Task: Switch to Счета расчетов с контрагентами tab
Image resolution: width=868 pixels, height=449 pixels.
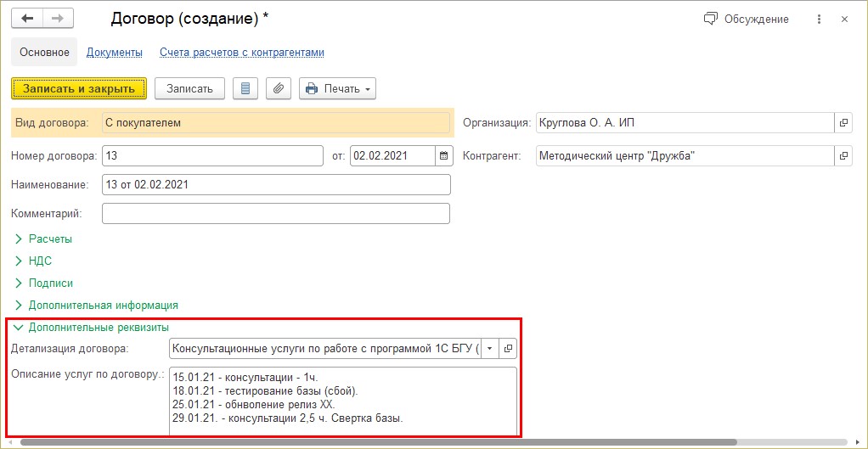Action: [x=241, y=53]
